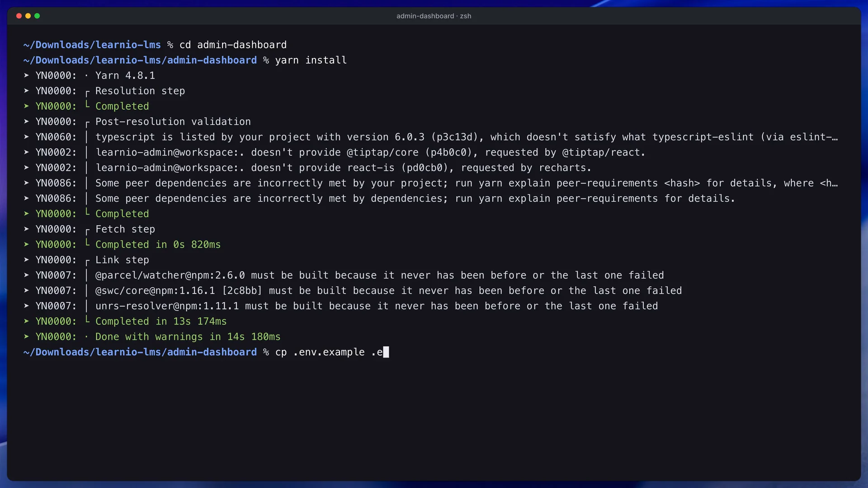The width and height of the screenshot is (868, 488).
Task: Click the 'yarn install' command text
Action: 311,60
